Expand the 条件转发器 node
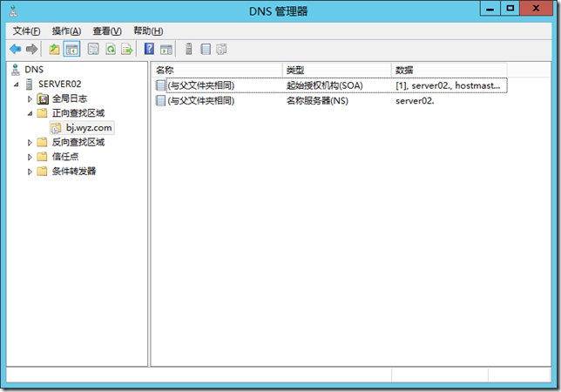 [30, 172]
